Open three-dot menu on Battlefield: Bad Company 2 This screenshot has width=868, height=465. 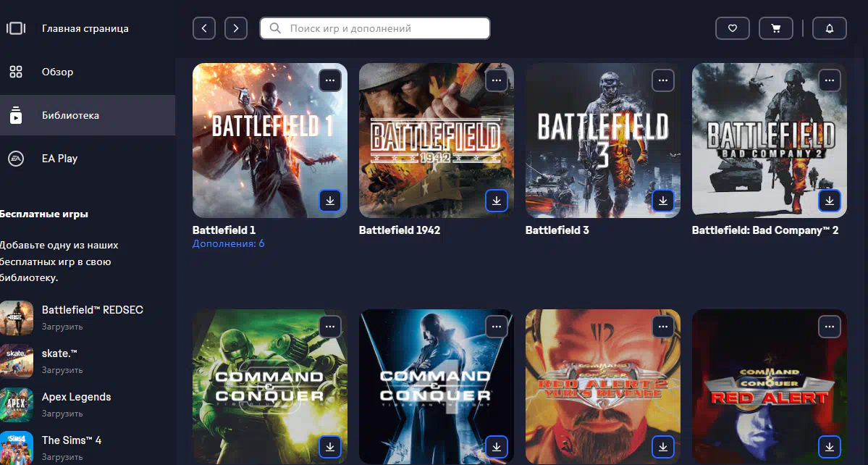tap(829, 80)
